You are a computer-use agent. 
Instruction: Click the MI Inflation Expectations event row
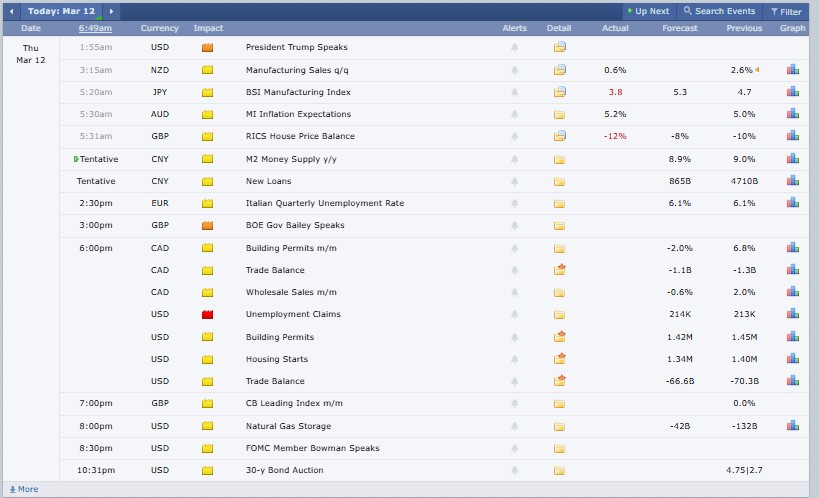click(296, 114)
